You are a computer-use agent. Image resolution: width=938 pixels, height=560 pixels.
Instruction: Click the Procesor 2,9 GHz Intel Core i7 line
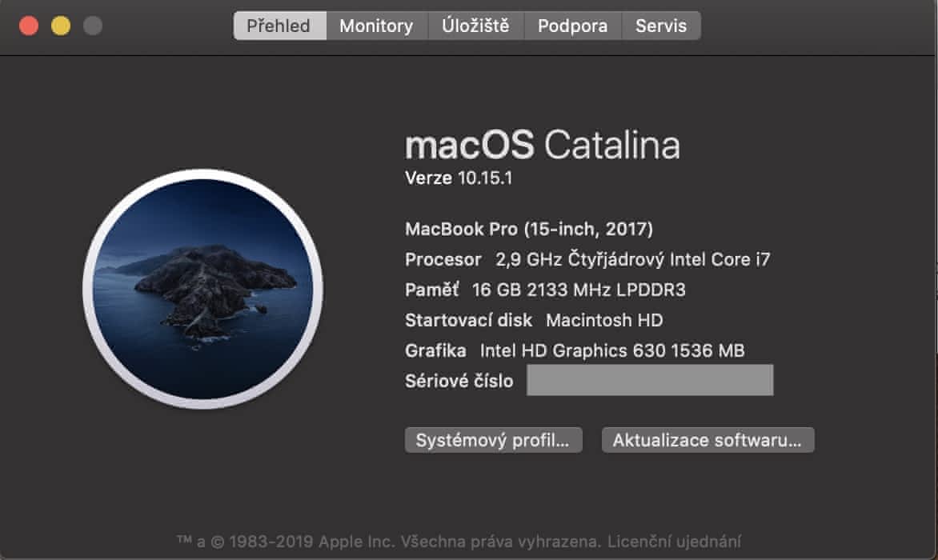587,259
